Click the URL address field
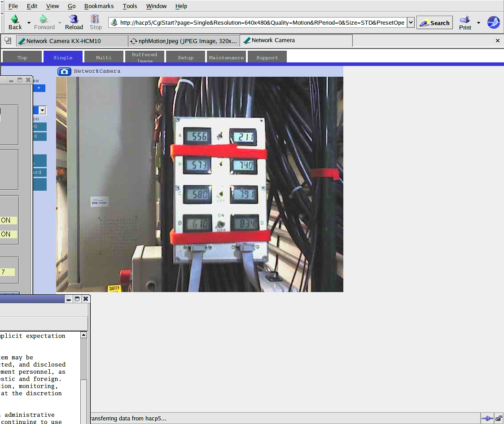This screenshot has width=504, height=424. click(x=262, y=22)
